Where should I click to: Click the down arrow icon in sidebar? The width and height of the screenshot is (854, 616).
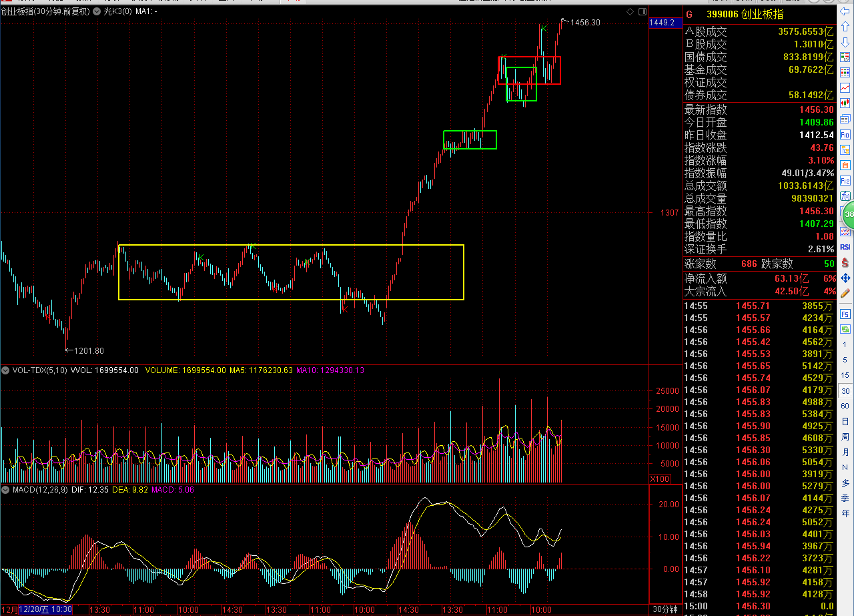(845, 42)
